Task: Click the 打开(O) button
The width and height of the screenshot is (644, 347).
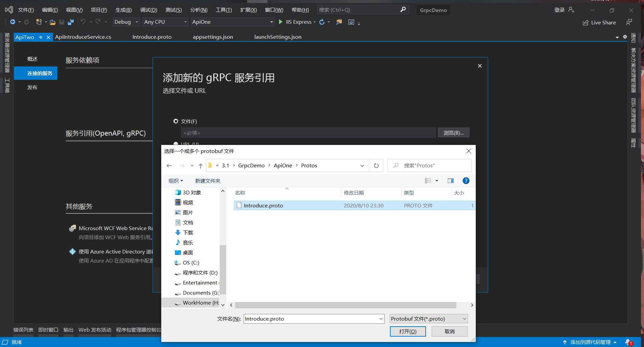Action: (408, 331)
